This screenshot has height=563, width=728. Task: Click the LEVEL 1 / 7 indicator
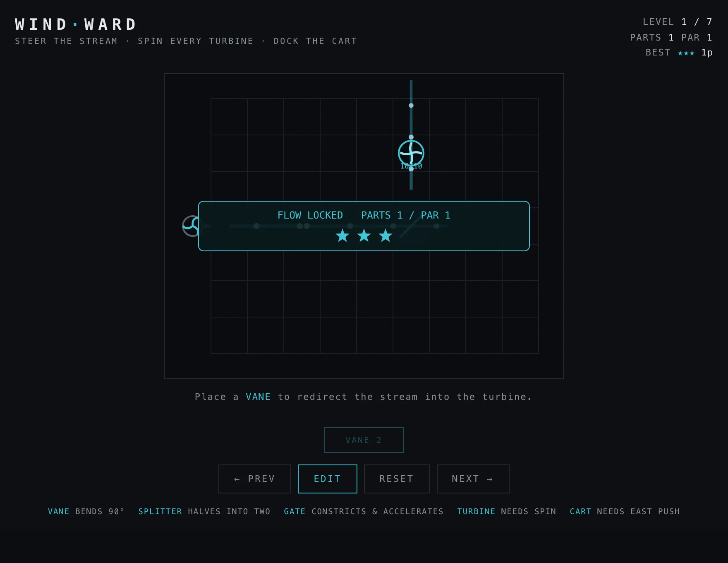pyautogui.click(x=678, y=22)
